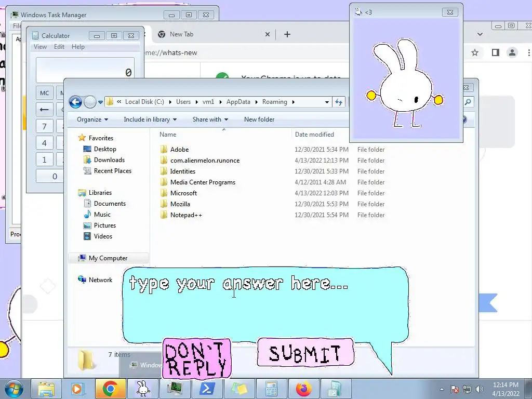Click the Explorer refresh button
The image size is (532, 399).
coord(339,102)
